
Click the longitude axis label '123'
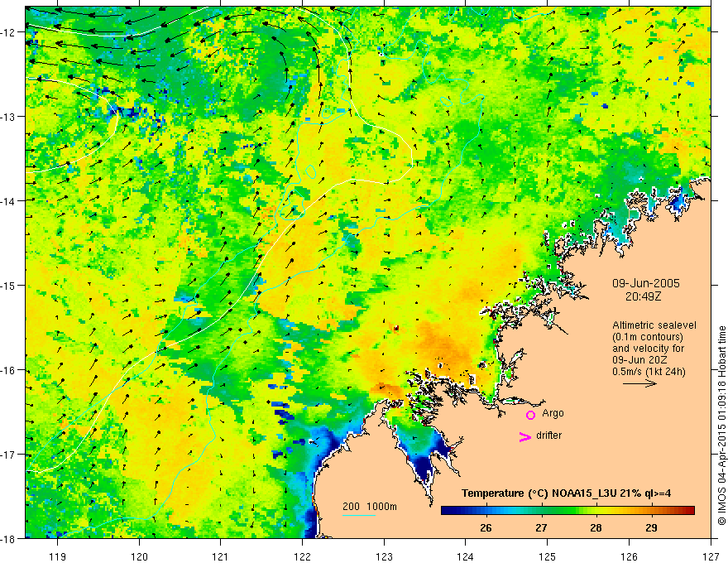click(384, 556)
